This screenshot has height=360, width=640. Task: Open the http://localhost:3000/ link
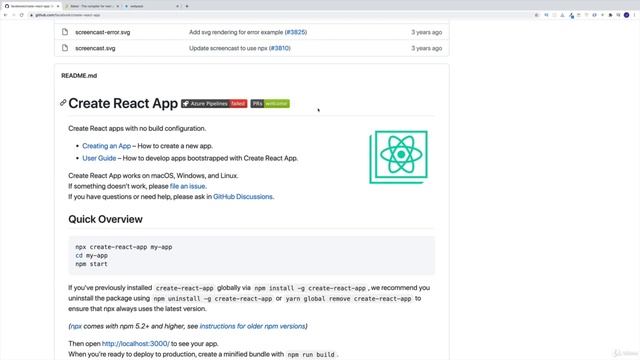136,344
